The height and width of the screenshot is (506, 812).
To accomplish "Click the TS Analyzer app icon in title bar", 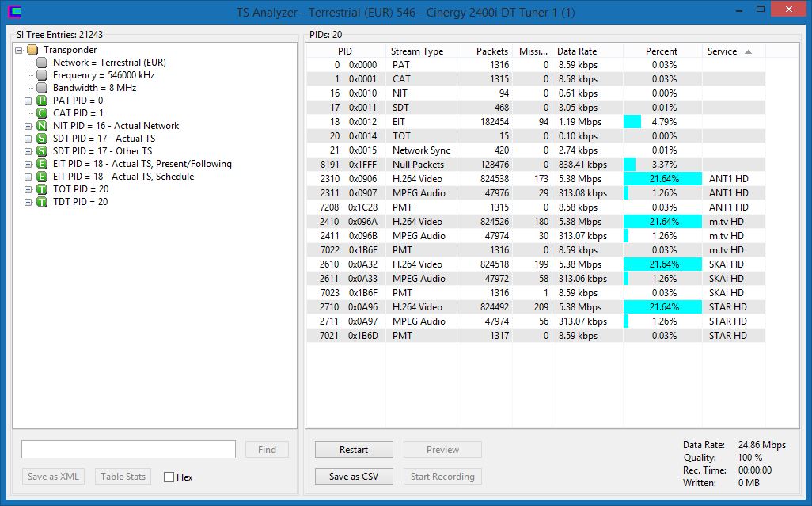I will point(14,12).
